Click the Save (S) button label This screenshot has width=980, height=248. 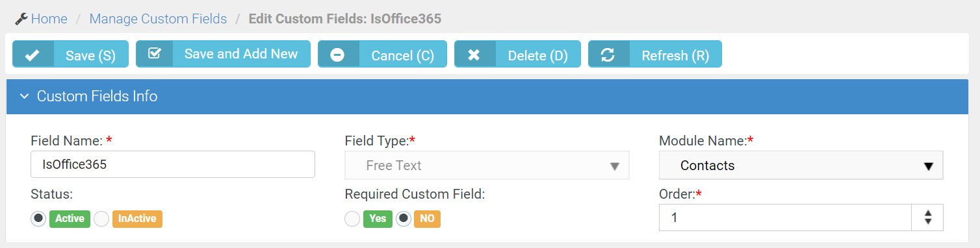click(90, 56)
